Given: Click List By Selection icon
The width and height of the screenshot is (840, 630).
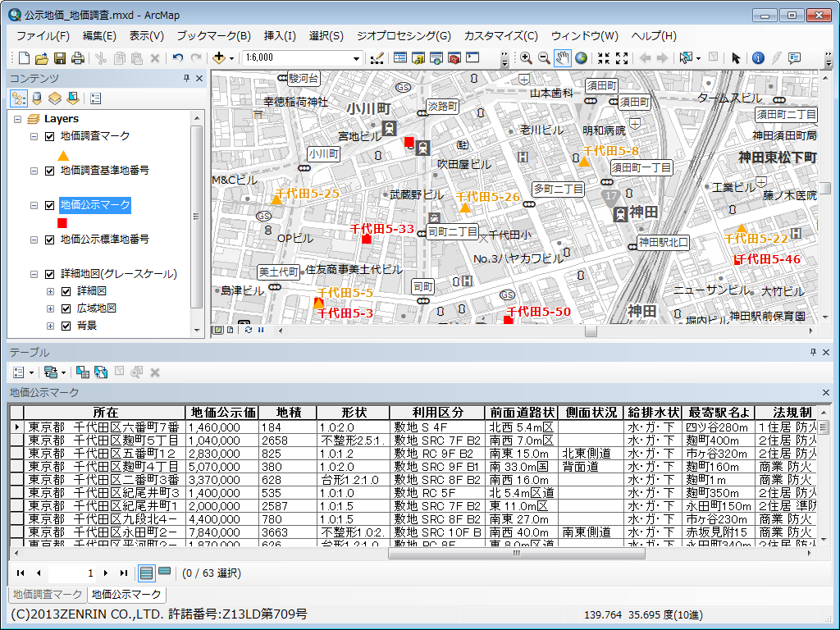Looking at the screenshot, I should [73, 98].
